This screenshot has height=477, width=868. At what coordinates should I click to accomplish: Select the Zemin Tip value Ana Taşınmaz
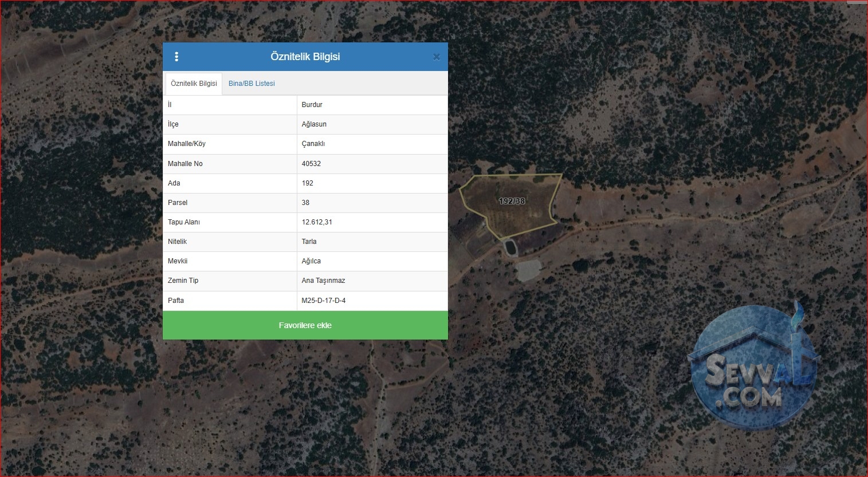(323, 281)
